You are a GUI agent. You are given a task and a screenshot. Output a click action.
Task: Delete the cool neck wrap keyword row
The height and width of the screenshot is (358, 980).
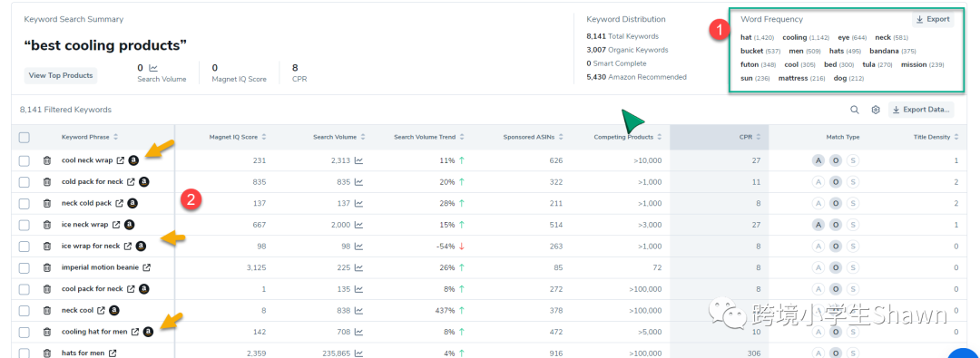pos(47,160)
